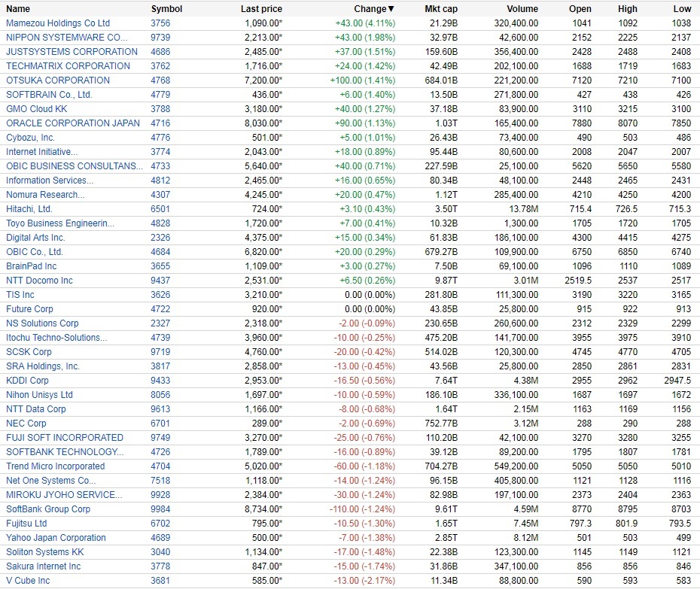Open SRA Holdings, Inc. link
The image size is (700, 589).
tap(43, 366)
